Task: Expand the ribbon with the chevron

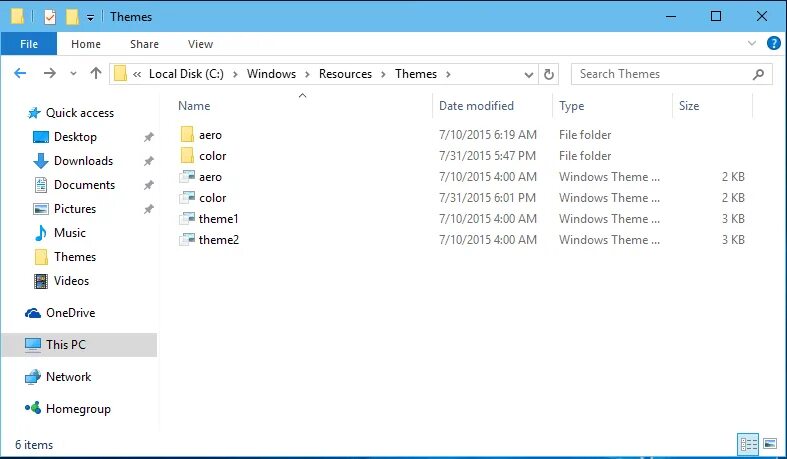Action: (x=752, y=43)
